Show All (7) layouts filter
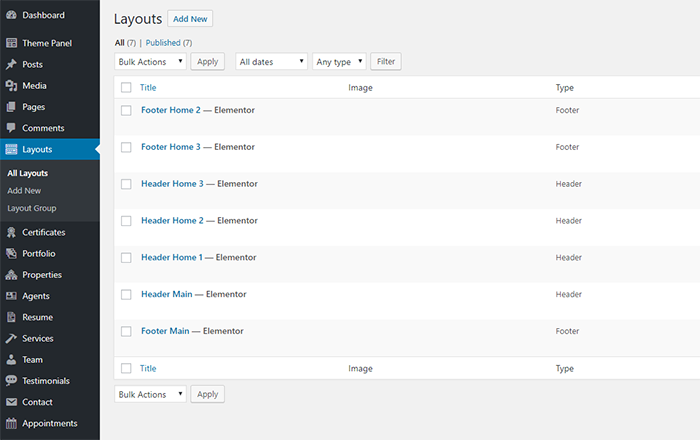Screen dimensions: 700x440 [125, 43]
